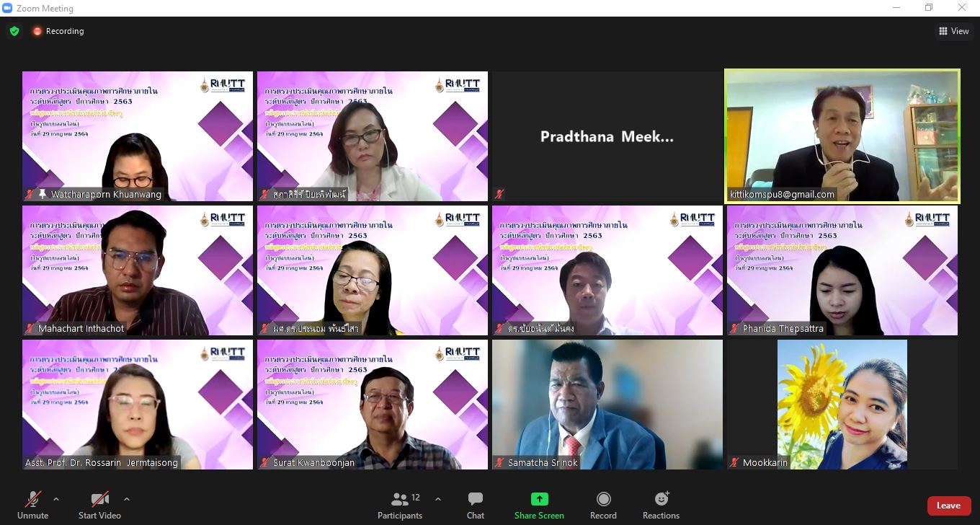Open the Reactions smiley icon
This screenshot has height=525, width=980.
[x=661, y=499]
